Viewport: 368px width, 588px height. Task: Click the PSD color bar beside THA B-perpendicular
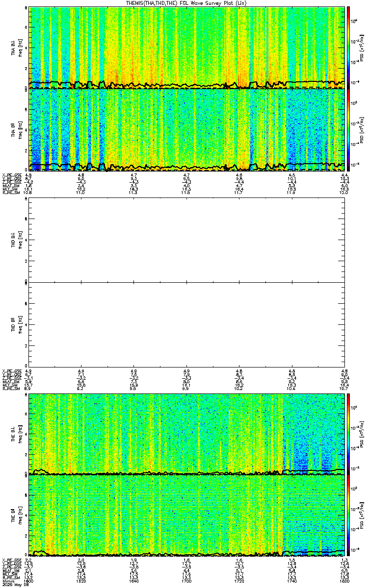tap(349, 48)
